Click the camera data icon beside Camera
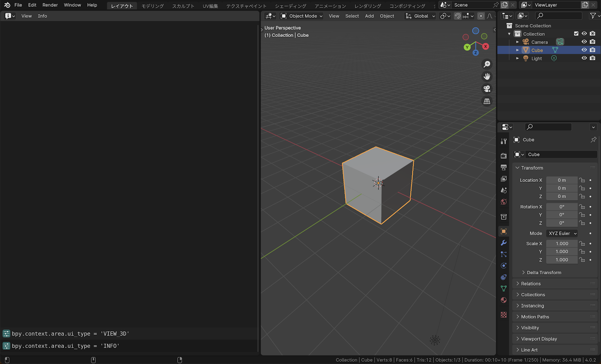601x364 pixels. [x=560, y=42]
